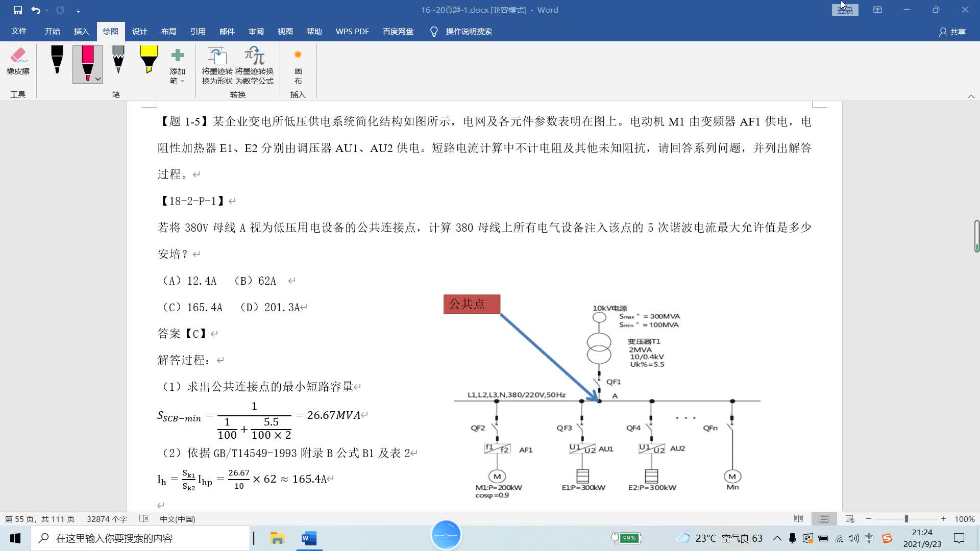The image size is (980, 551).
Task: Select the Eraser tool
Action: (x=18, y=61)
